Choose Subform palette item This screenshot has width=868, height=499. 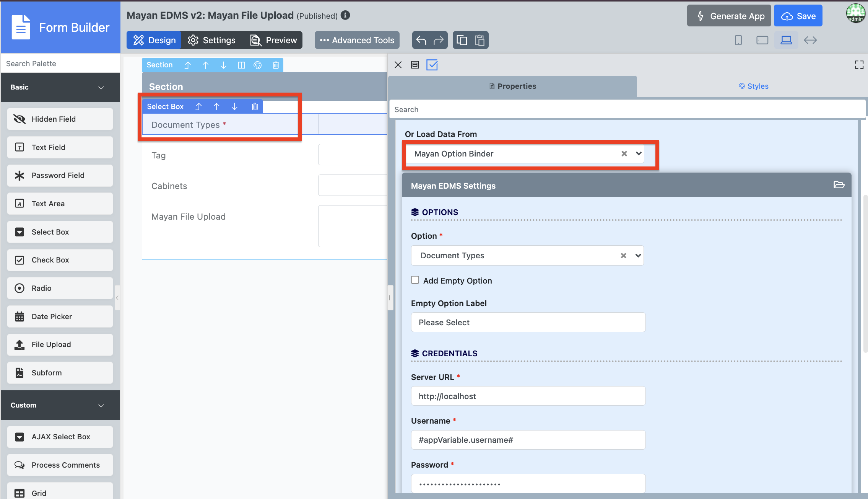60,373
